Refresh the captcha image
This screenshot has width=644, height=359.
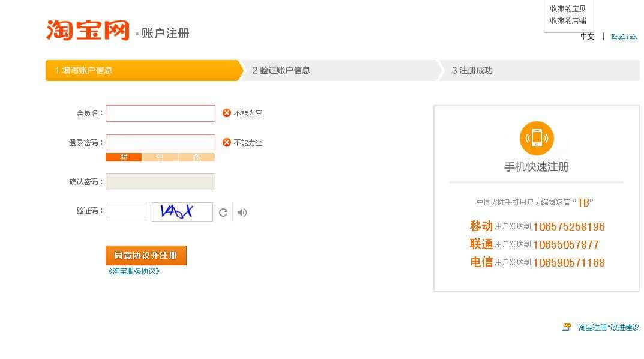pos(223,213)
